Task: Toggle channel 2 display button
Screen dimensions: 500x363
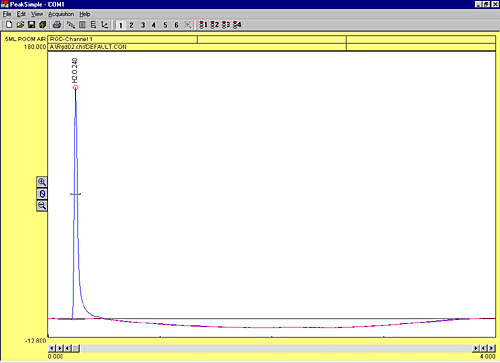Action: click(131, 25)
